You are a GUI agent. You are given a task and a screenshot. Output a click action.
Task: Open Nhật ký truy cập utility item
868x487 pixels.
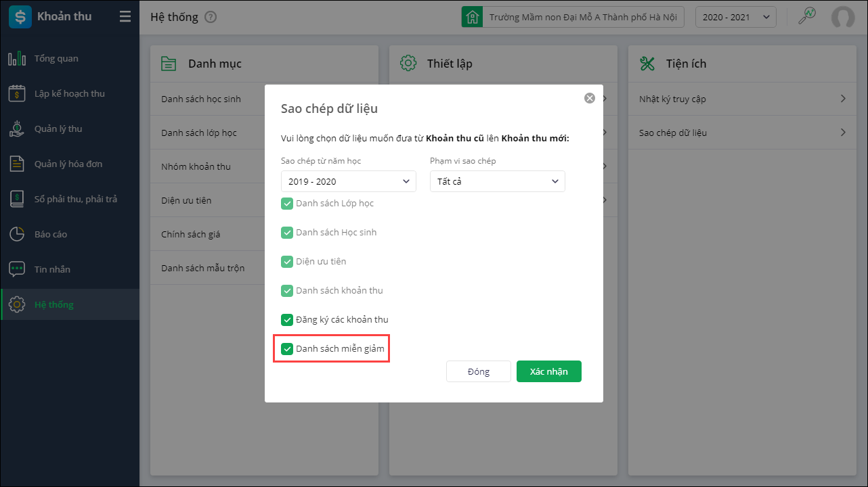(x=743, y=99)
